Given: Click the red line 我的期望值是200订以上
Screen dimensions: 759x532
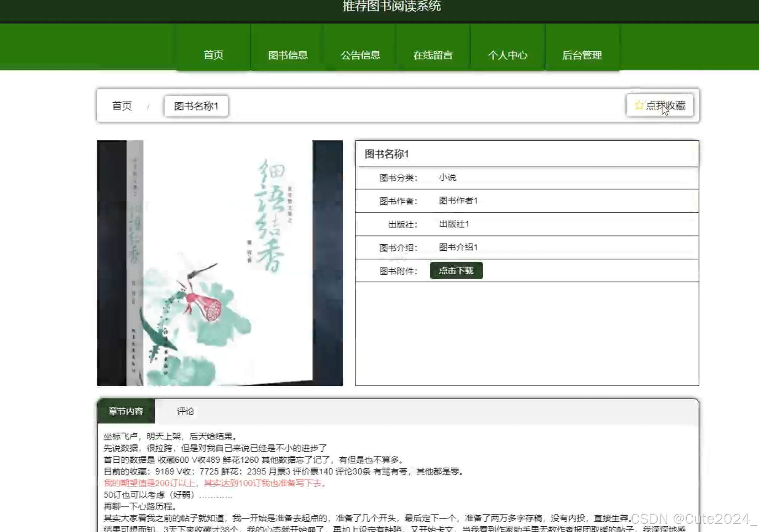Looking at the screenshot, I should (214, 483).
